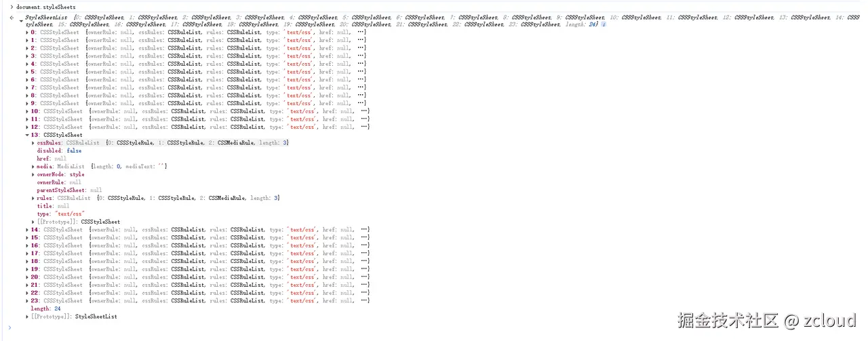Image resolution: width=868 pixels, height=341 pixels.
Task: Expand stylesheet entry 19
Action: tap(28, 269)
